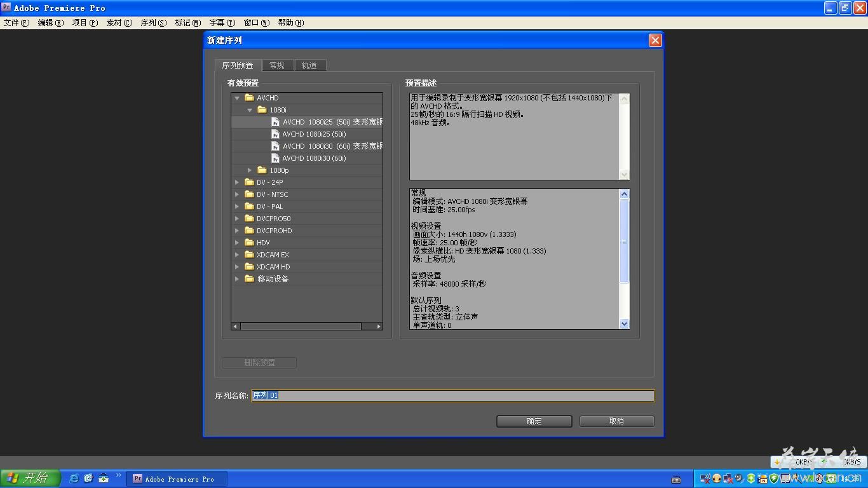
Task: Expand the 1080p subfolder
Action: click(250, 170)
